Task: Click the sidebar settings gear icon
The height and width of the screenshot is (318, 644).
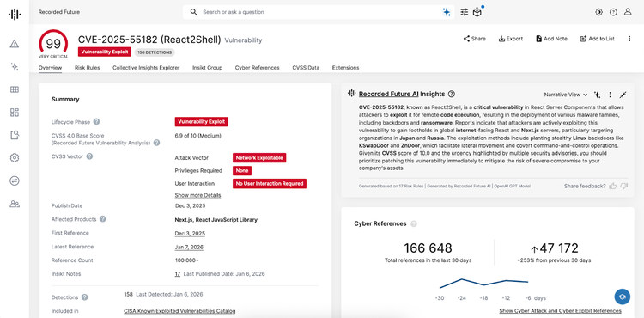Action: 15,158
